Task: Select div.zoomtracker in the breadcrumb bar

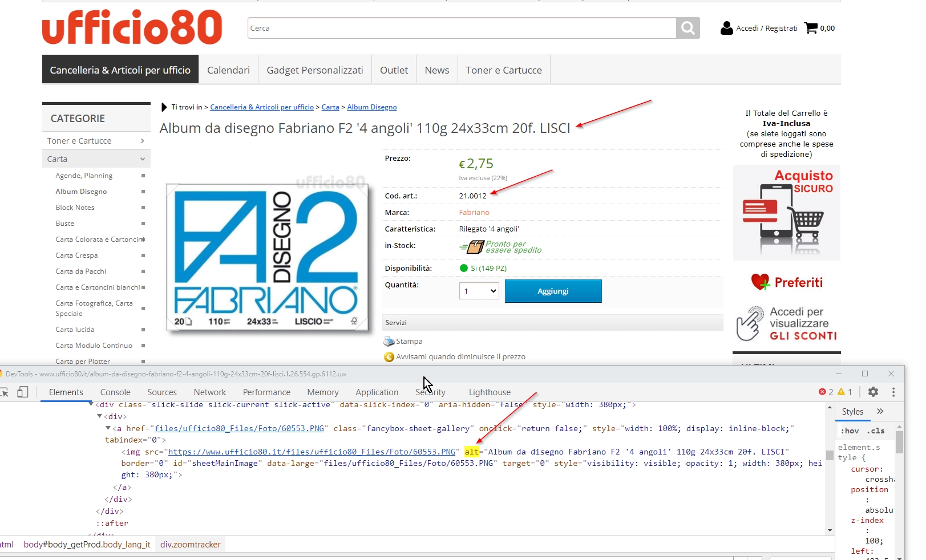Action: (x=191, y=545)
